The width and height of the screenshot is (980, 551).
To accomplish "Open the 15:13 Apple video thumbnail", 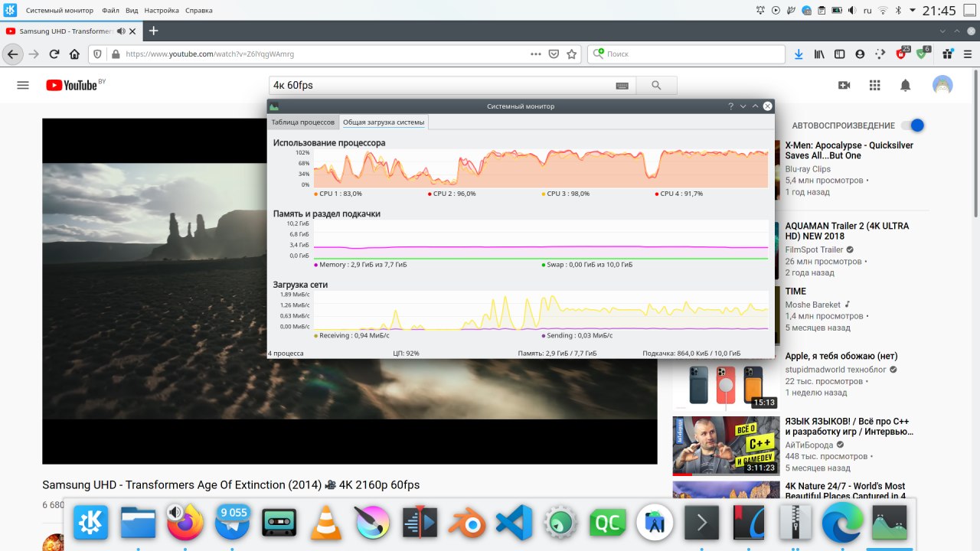I will point(726,380).
